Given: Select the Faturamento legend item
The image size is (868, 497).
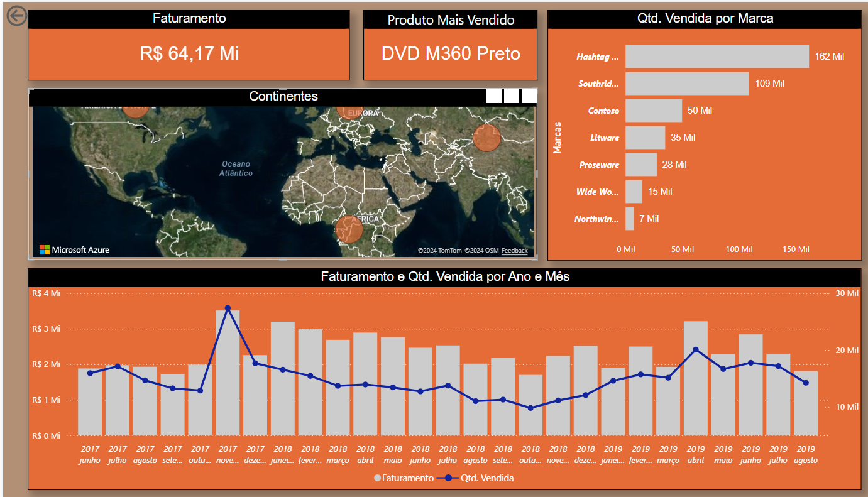Looking at the screenshot, I should [404, 478].
